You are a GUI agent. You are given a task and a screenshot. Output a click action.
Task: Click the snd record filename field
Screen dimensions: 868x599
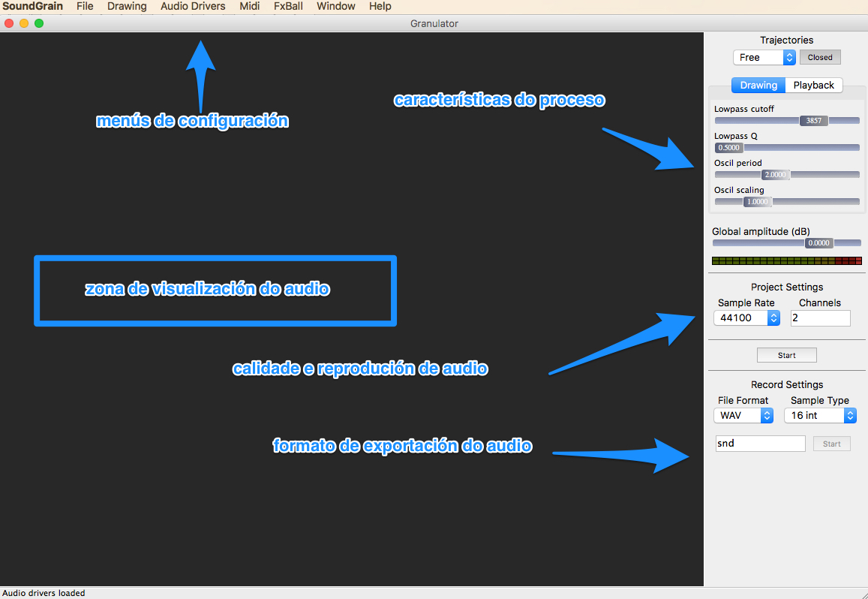click(760, 444)
